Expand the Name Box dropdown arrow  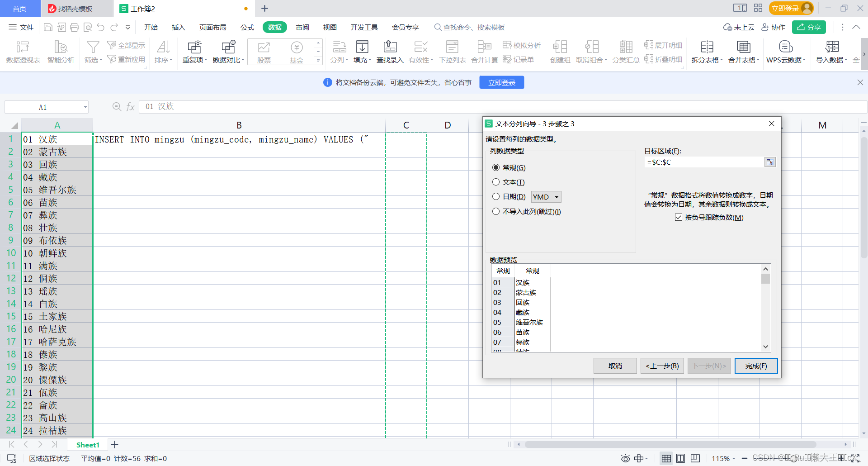coord(85,107)
